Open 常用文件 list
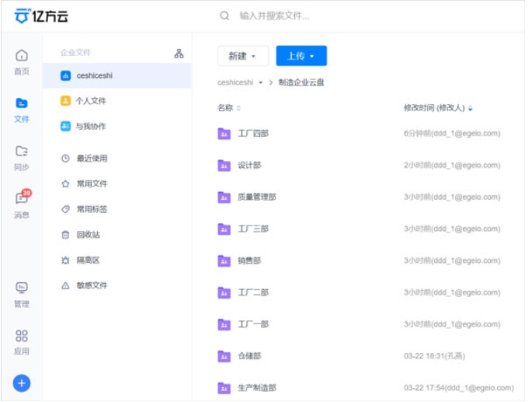Image resolution: width=532 pixels, height=402 pixels. pyautogui.click(x=92, y=184)
